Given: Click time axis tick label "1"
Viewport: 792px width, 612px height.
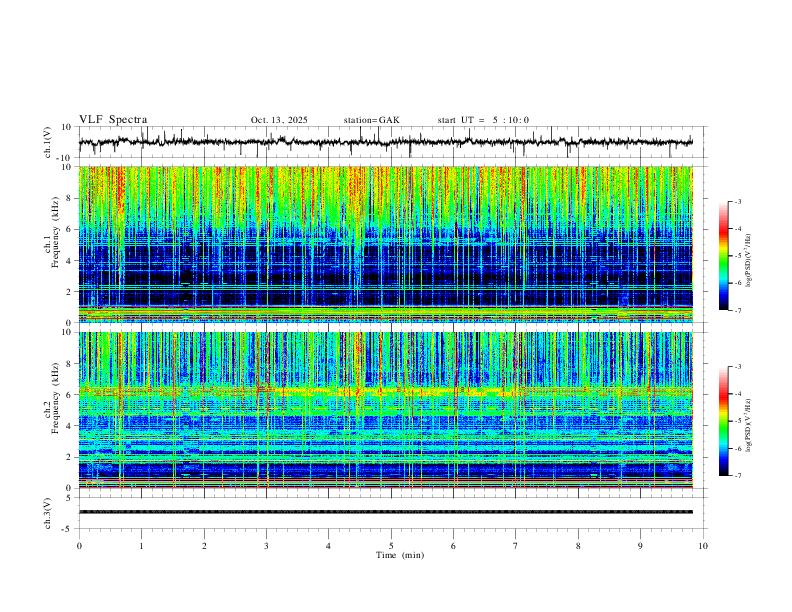Looking at the screenshot, I should (141, 546).
